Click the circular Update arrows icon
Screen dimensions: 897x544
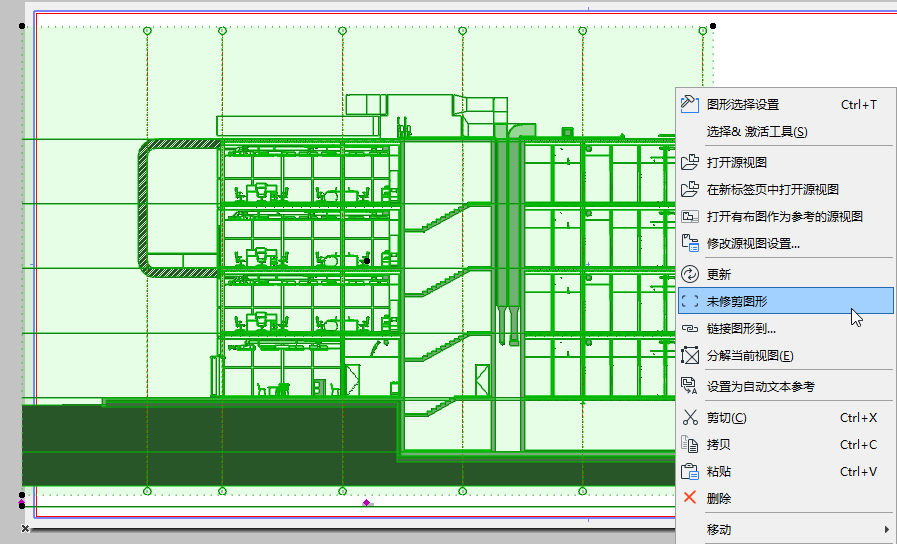pos(690,274)
